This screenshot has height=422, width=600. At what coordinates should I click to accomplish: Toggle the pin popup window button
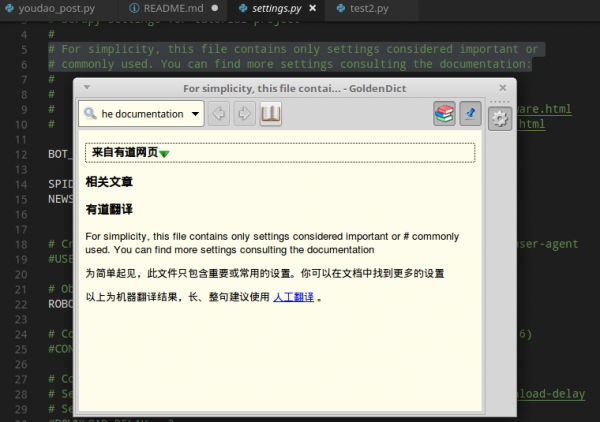470,114
